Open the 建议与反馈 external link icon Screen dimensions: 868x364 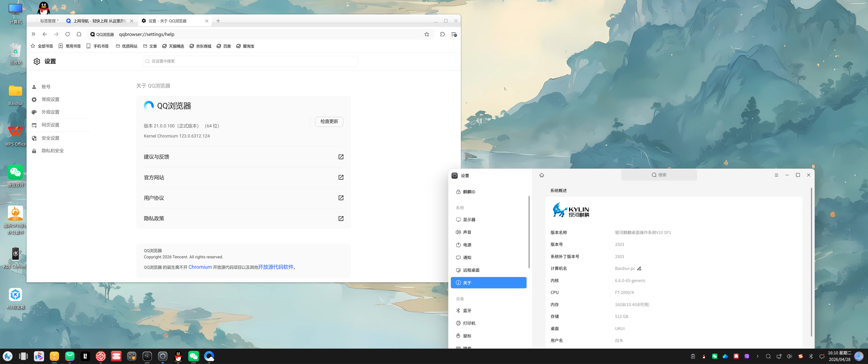point(341,157)
